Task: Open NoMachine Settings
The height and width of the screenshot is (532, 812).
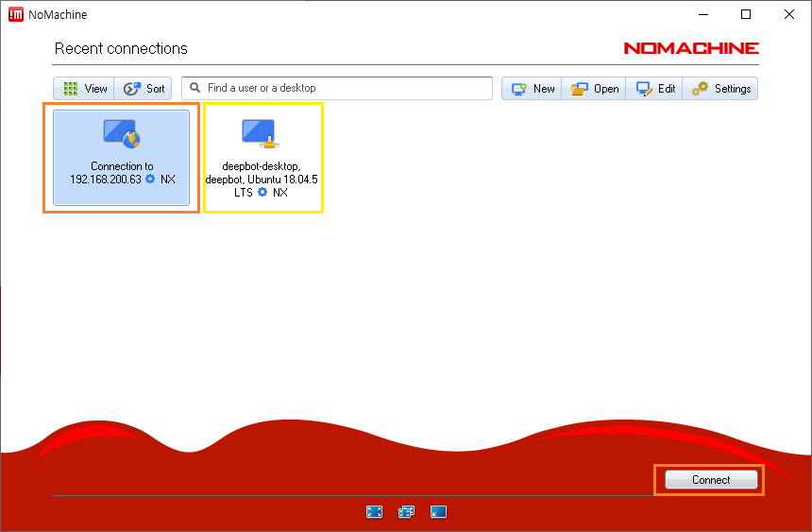Action: (720, 89)
